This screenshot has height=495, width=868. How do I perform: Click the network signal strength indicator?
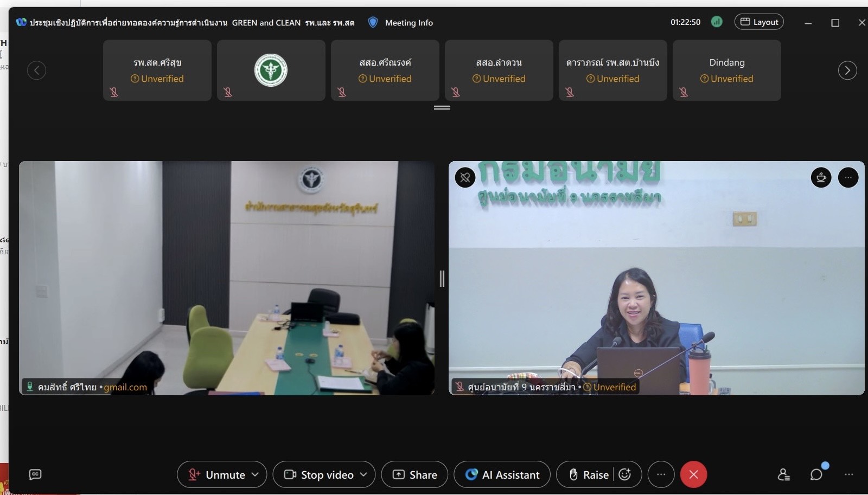tap(717, 22)
